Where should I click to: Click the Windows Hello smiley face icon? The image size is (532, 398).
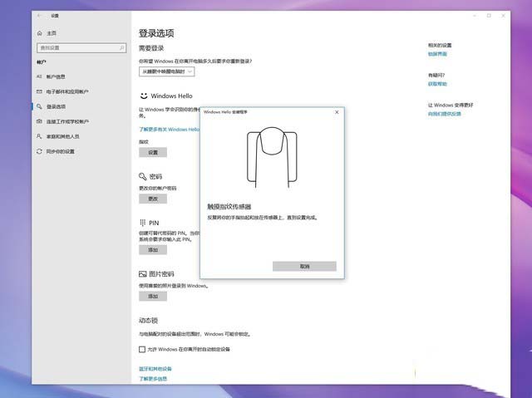144,96
